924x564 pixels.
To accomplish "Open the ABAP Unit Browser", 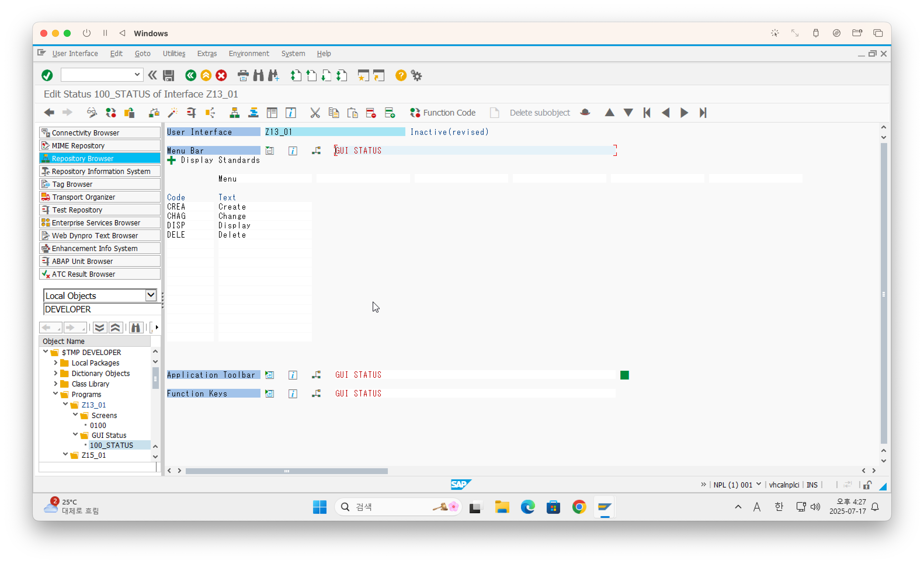I will [100, 261].
